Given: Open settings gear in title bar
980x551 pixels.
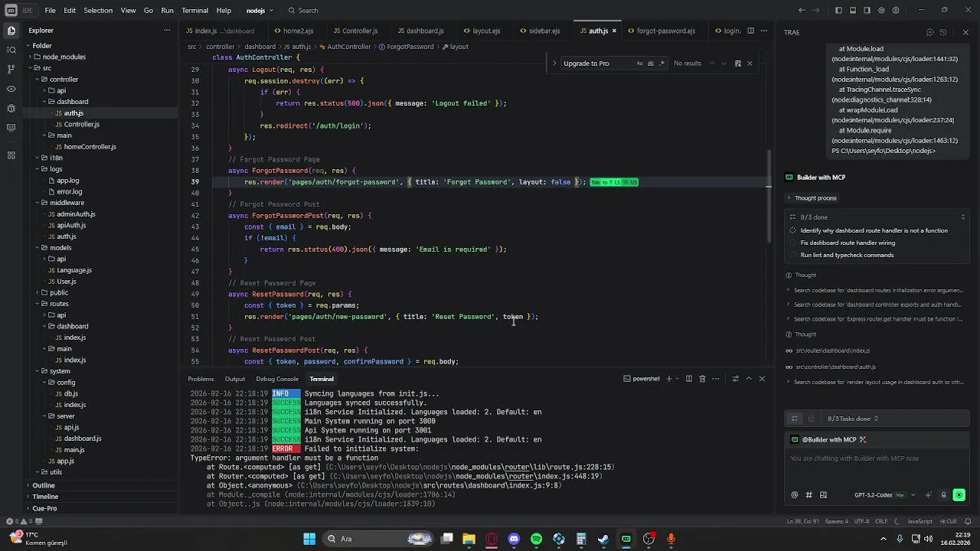Looking at the screenshot, I should click(881, 10).
